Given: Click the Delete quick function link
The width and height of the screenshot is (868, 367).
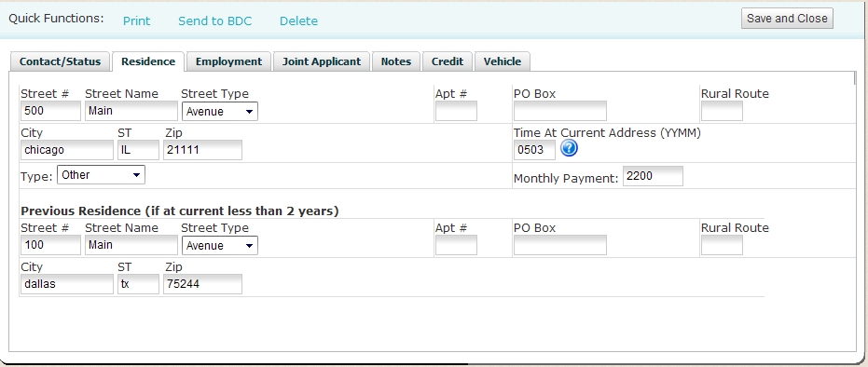Looking at the screenshot, I should [x=298, y=21].
